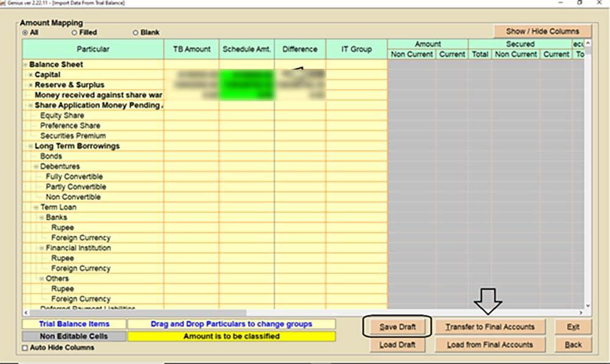610x364 pixels.
Task: Select Rupee under Financial Institution
Action: tap(62, 259)
